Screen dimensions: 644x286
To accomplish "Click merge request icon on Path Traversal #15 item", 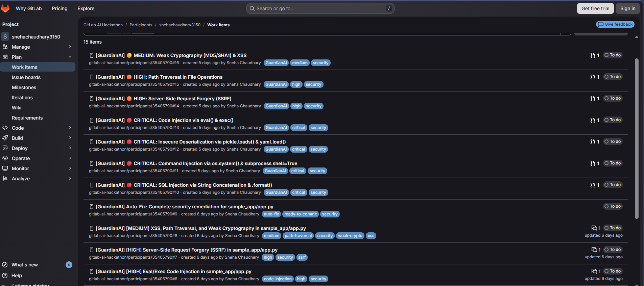I will tap(593, 77).
